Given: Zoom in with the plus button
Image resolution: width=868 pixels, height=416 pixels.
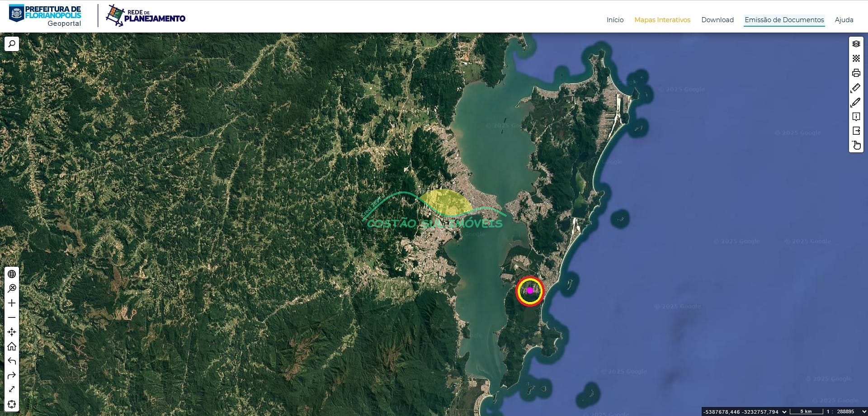Looking at the screenshot, I should 12,303.
